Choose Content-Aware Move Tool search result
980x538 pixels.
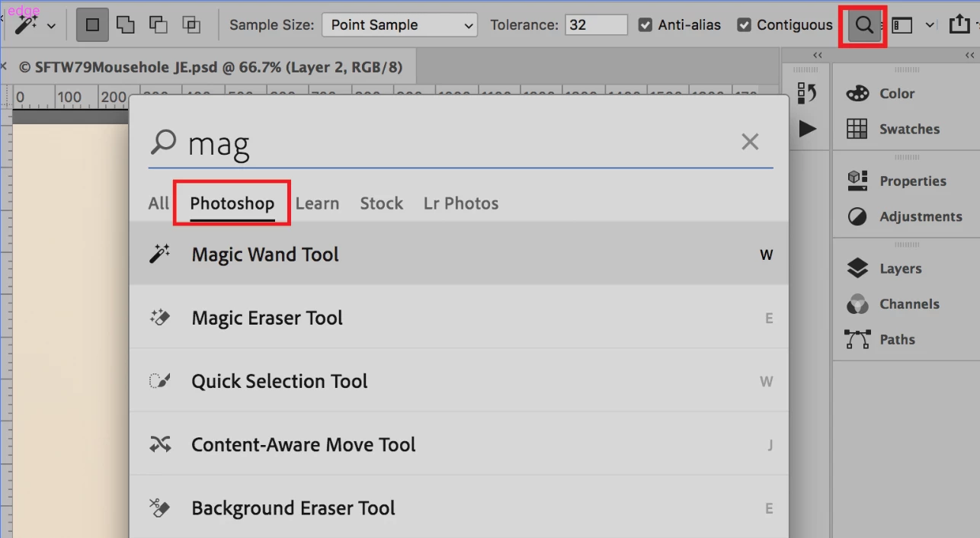[459, 444]
